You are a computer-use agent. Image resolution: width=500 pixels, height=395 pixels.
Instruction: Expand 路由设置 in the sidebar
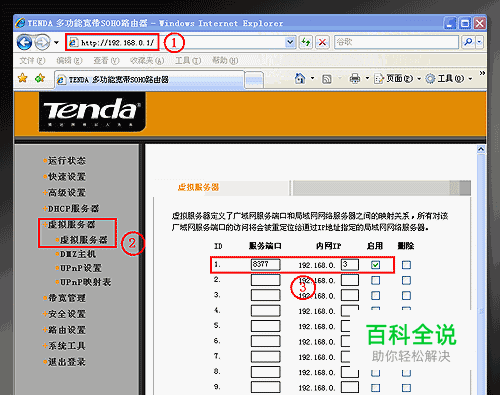(67, 330)
